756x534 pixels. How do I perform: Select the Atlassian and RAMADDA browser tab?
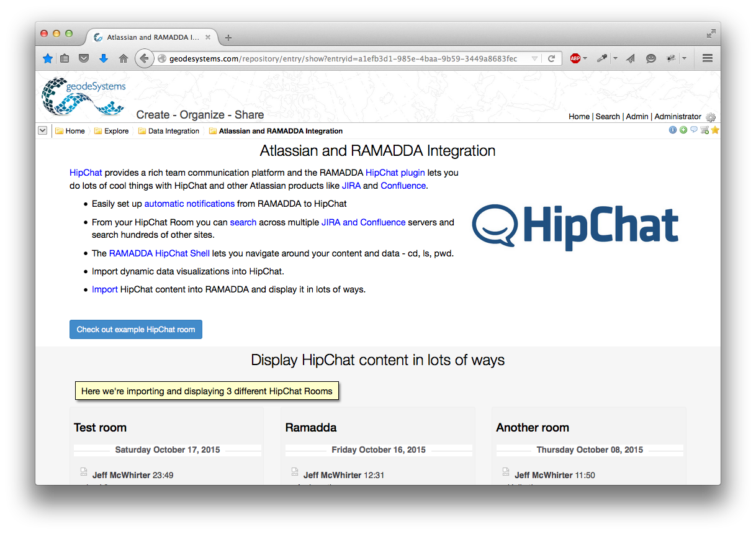151,37
